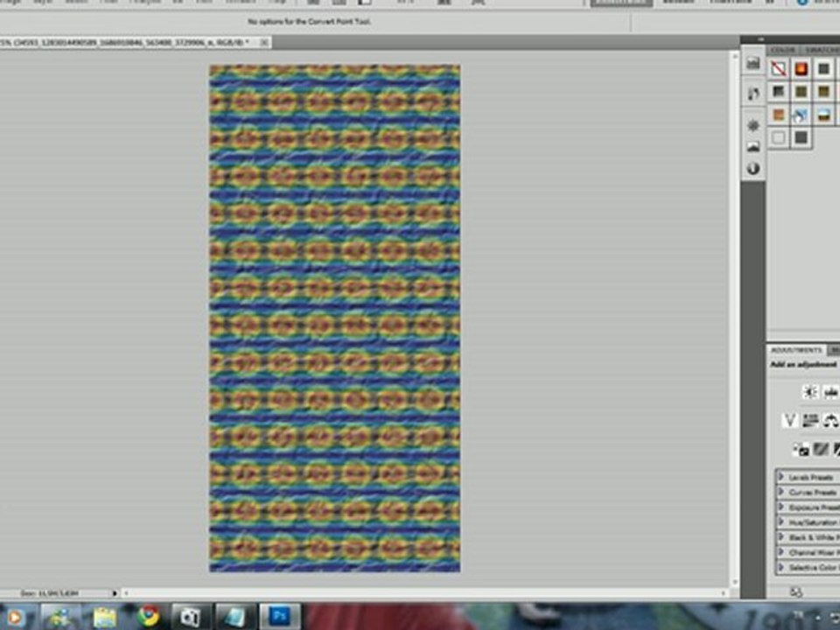
Task: Click vertical scrollbar down arrow
Action: tap(734, 582)
